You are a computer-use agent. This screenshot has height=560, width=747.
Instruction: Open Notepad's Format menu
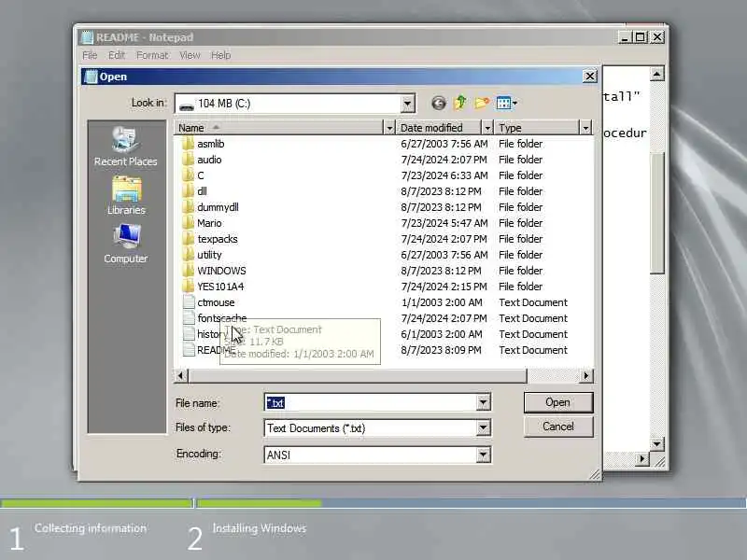tap(152, 55)
